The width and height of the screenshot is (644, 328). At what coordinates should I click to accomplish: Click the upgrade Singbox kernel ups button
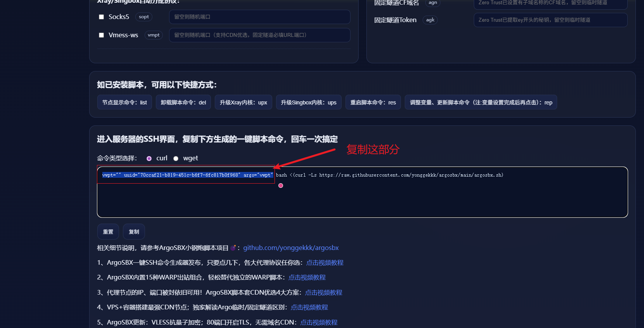tap(308, 102)
